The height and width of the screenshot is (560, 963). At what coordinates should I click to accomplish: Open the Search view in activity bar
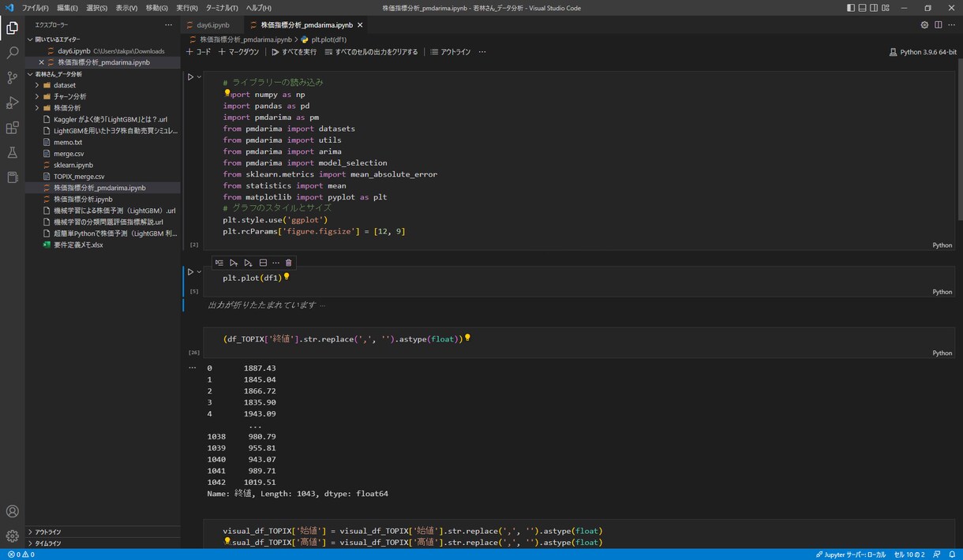point(12,53)
